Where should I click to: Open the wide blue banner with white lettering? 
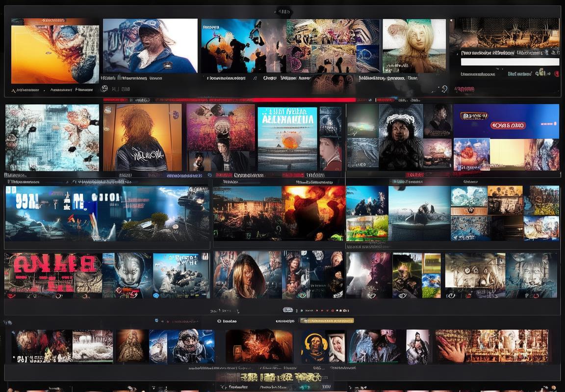(107, 213)
